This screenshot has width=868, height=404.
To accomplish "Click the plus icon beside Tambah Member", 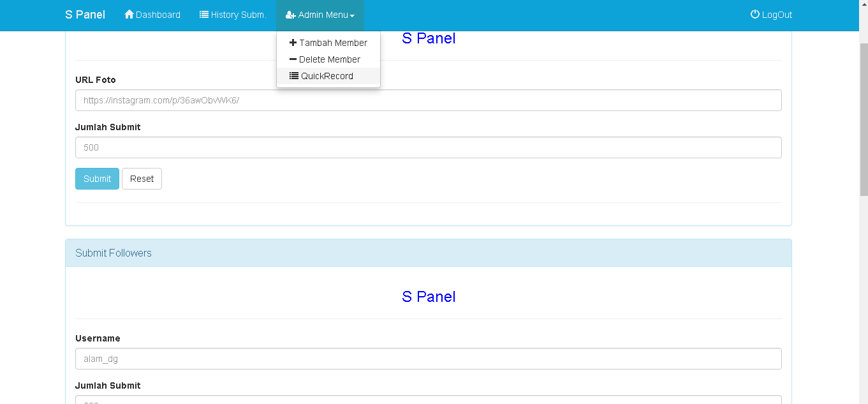I will click(x=292, y=42).
